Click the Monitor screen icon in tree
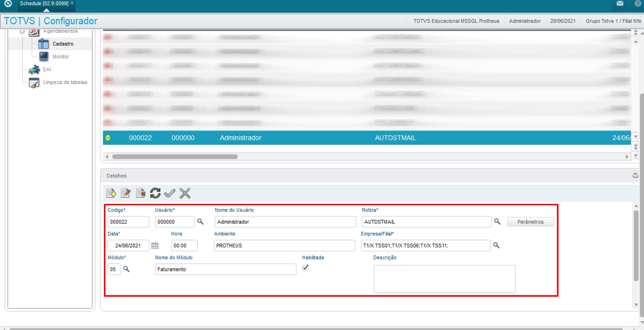This screenshot has height=330, width=644. point(44,56)
